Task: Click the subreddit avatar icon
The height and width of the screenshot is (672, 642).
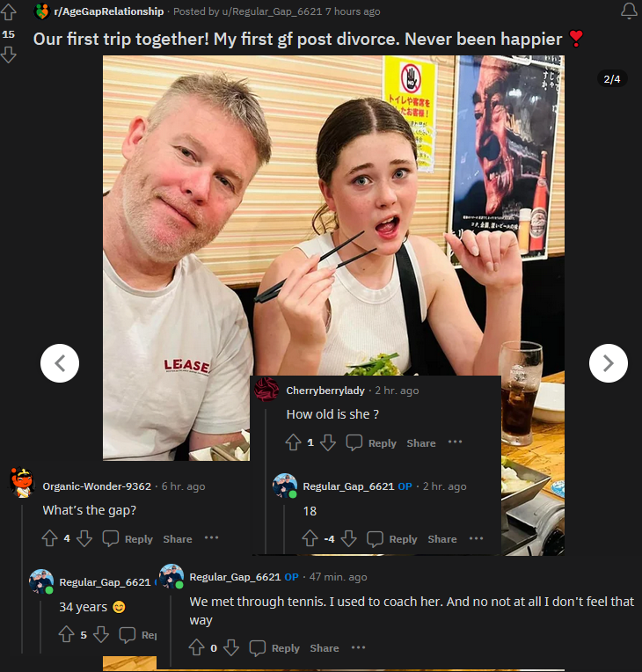Action: (41, 11)
